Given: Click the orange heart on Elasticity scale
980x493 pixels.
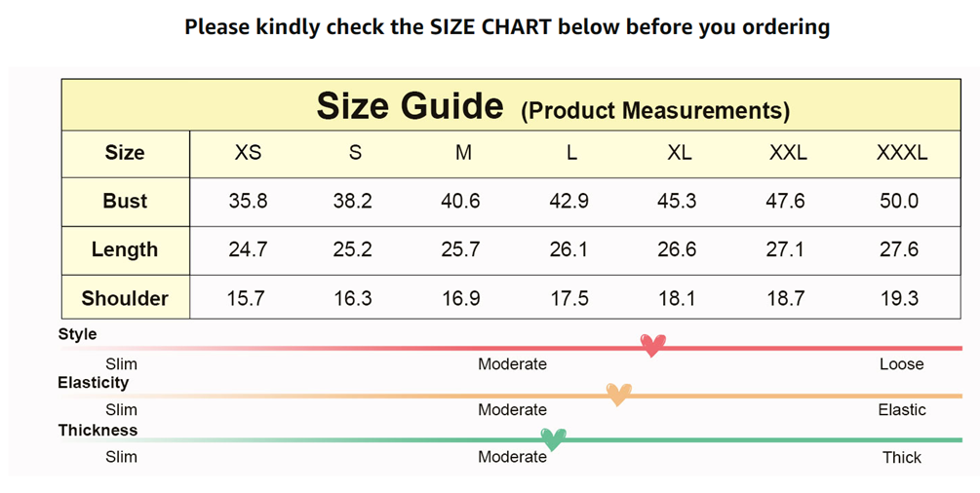Looking at the screenshot, I should tap(618, 394).
